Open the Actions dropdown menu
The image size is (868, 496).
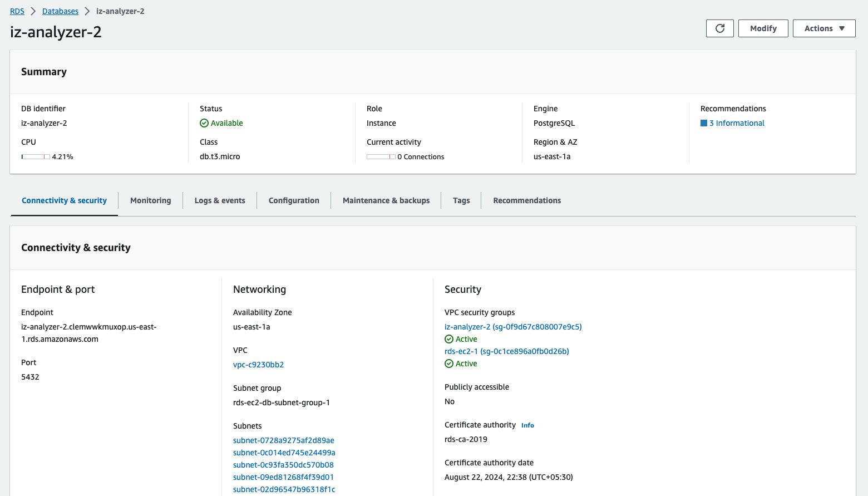tap(824, 28)
